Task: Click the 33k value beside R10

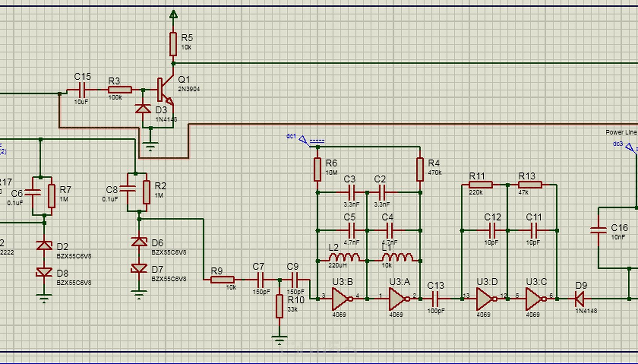Action: click(292, 310)
